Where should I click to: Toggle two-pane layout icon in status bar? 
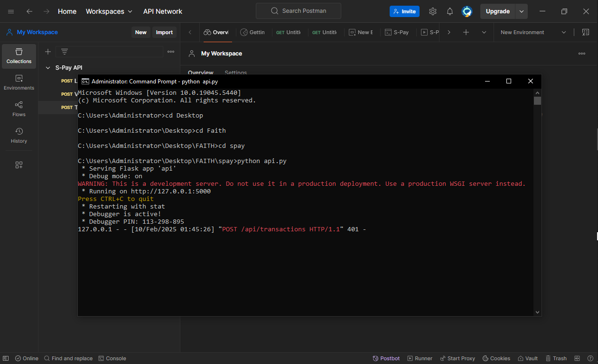click(577, 358)
